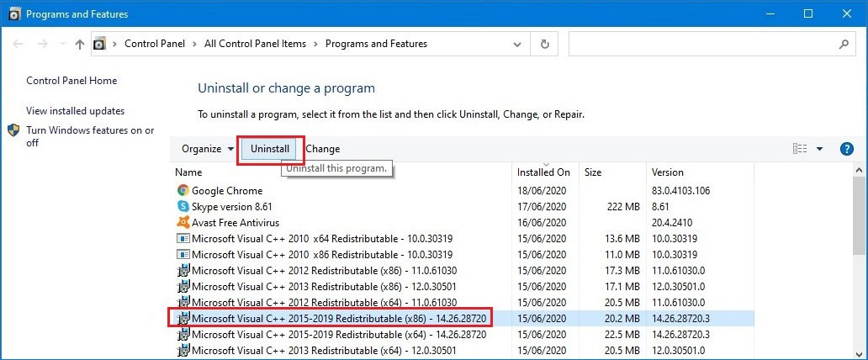The width and height of the screenshot is (868, 360).
Task: Click the Skype version 8.61 icon
Action: tap(183, 207)
